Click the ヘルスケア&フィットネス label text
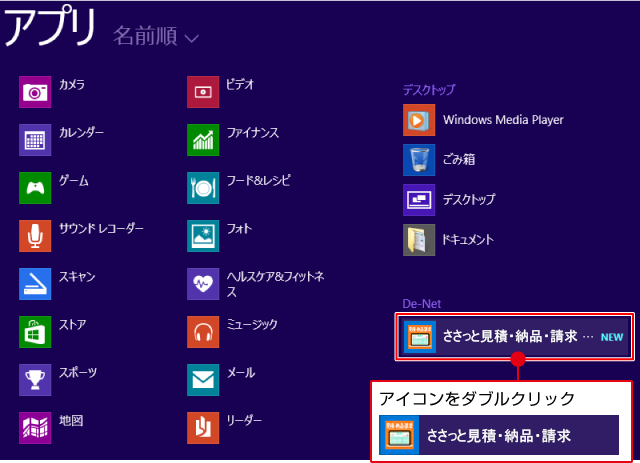 276,284
